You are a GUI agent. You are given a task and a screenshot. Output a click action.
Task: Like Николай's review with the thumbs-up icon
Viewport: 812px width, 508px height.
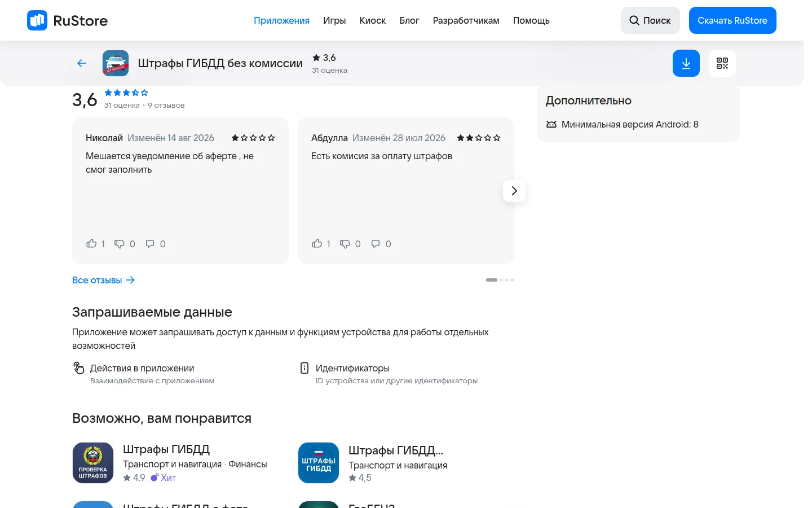tap(91, 244)
